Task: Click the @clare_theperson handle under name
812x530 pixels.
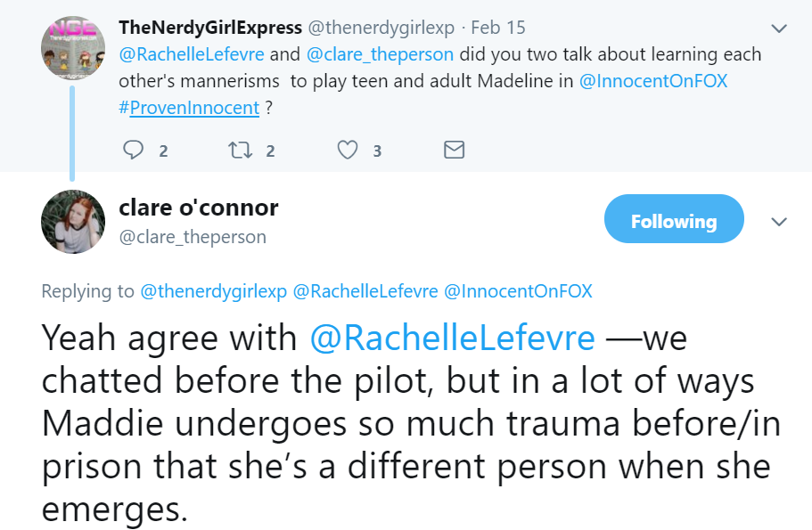Action: coord(193,237)
